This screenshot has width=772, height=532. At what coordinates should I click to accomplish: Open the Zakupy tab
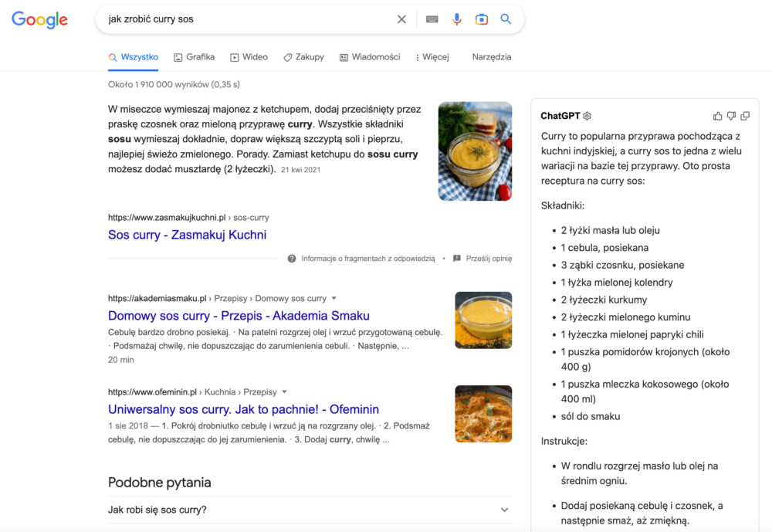coord(303,57)
